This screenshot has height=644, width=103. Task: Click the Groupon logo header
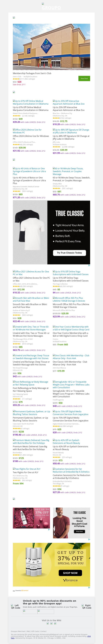(x=51, y=7)
